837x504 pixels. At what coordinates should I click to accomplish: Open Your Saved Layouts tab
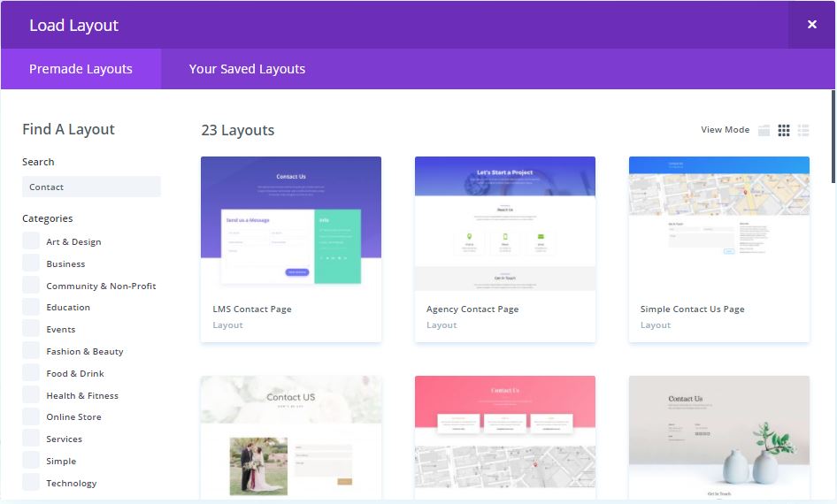click(247, 69)
